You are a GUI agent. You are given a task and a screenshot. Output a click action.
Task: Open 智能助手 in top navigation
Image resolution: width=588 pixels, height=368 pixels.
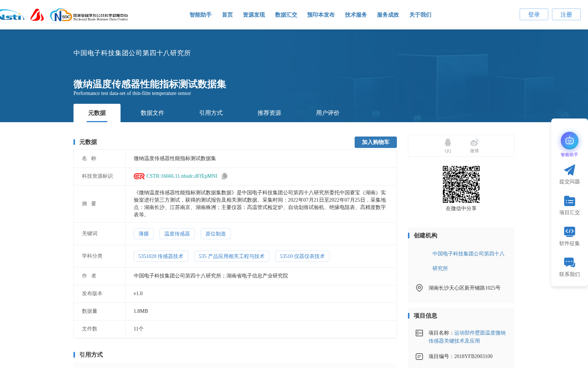click(x=201, y=15)
